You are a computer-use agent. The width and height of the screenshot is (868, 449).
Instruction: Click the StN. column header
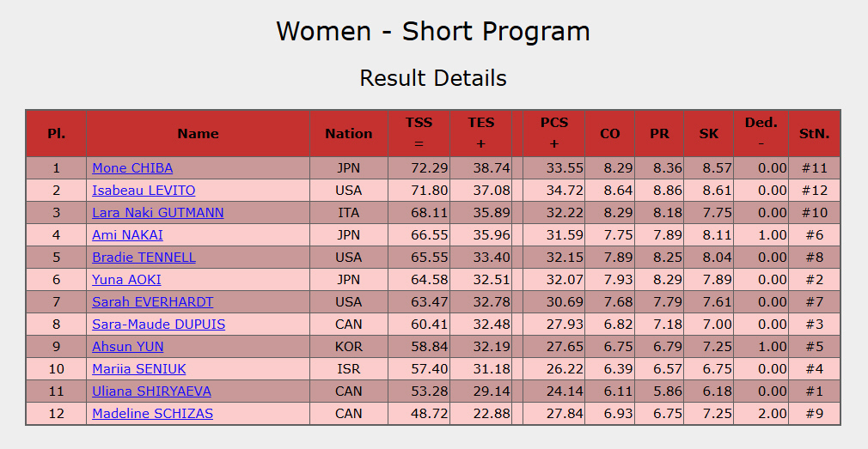[x=814, y=133]
